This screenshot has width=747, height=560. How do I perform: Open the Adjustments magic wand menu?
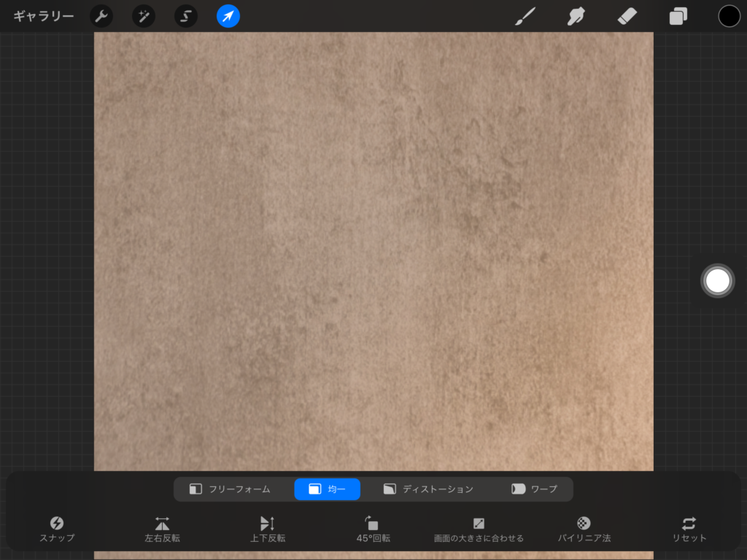(x=144, y=16)
